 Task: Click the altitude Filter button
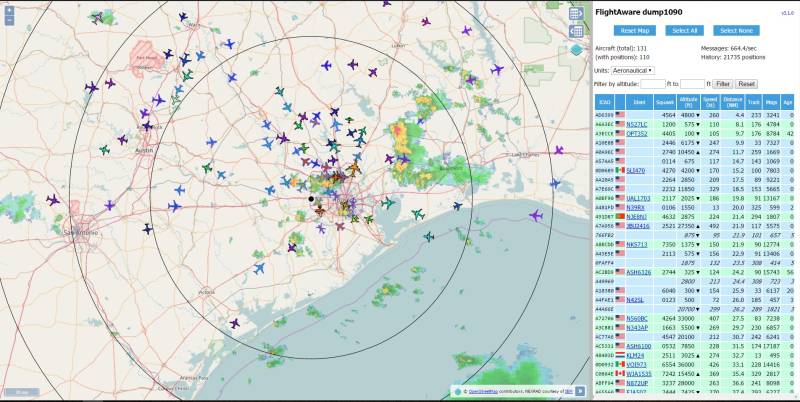click(723, 84)
